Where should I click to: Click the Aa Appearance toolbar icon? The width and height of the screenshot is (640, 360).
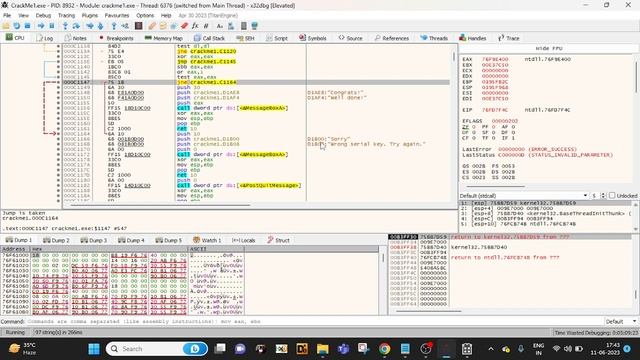(220, 26)
